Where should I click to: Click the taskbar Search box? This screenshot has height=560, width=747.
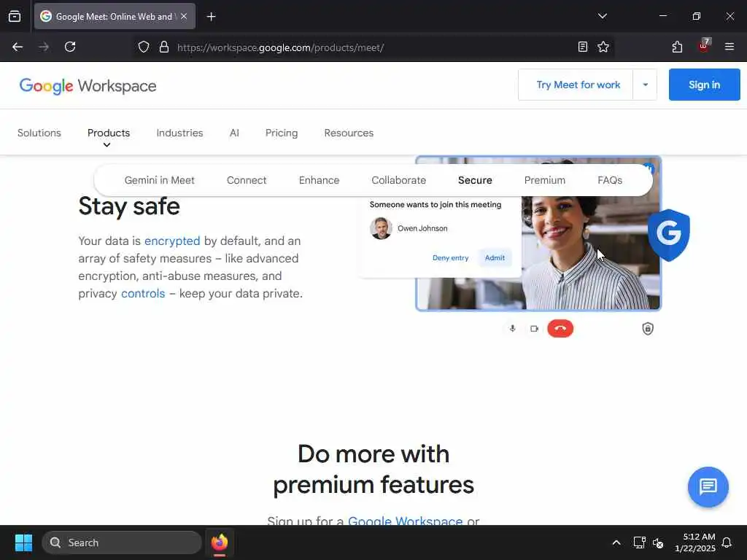pyautogui.click(x=122, y=542)
